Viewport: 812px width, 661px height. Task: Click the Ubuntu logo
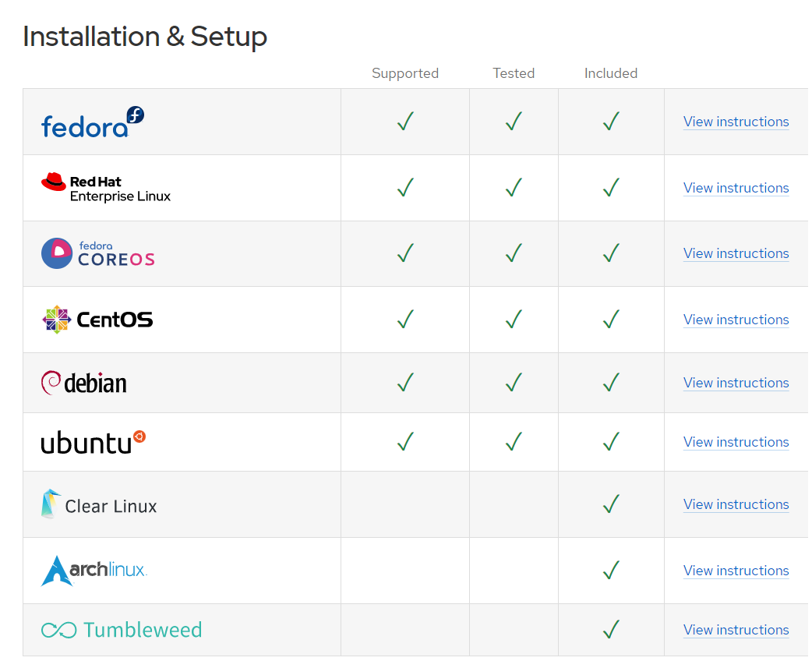pos(94,443)
